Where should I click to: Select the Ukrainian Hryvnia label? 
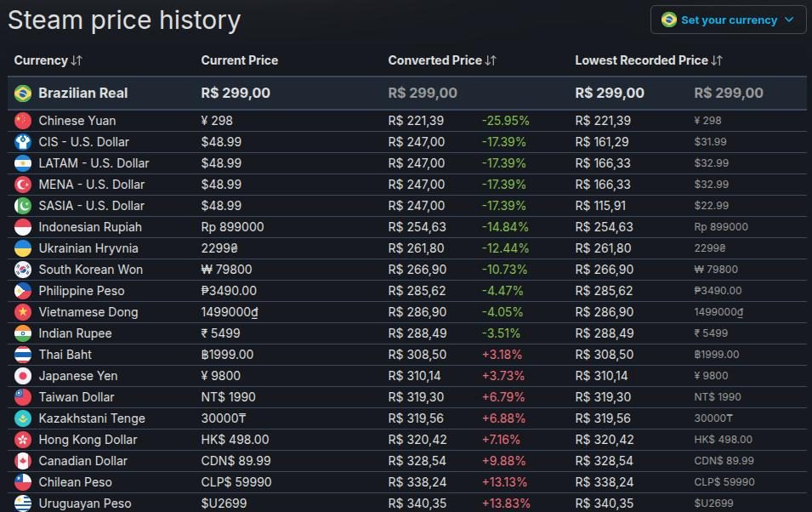click(x=88, y=248)
